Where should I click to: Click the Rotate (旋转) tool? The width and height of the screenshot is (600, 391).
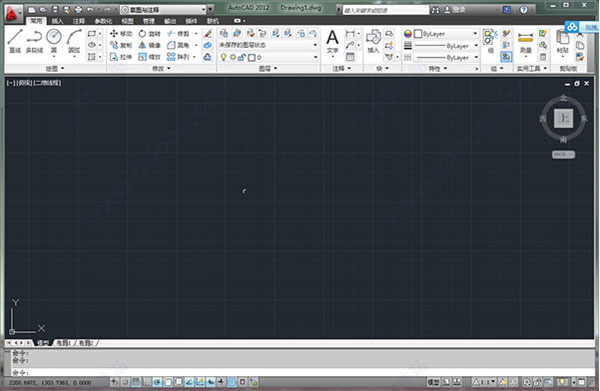coord(149,34)
